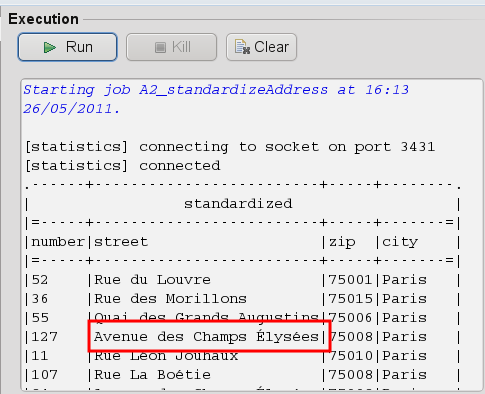
Task: Click the document icon on Clear
Action: (x=242, y=47)
